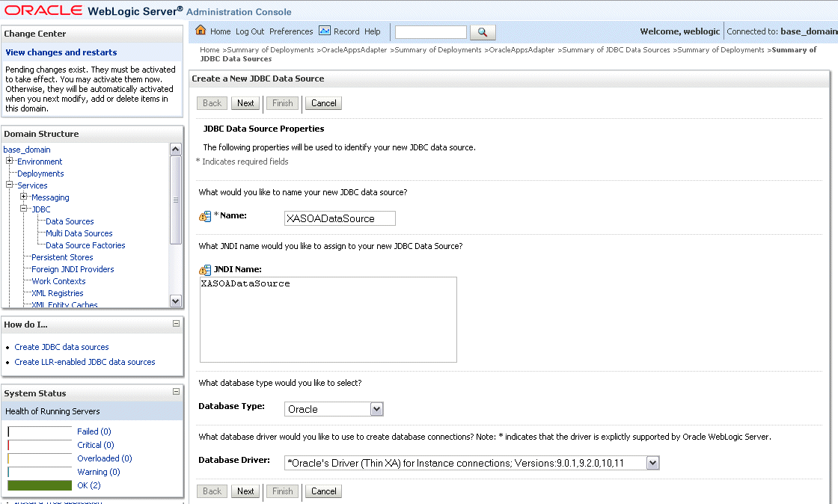Click the bottom Finish button
The width and height of the screenshot is (838, 504).
point(283,491)
